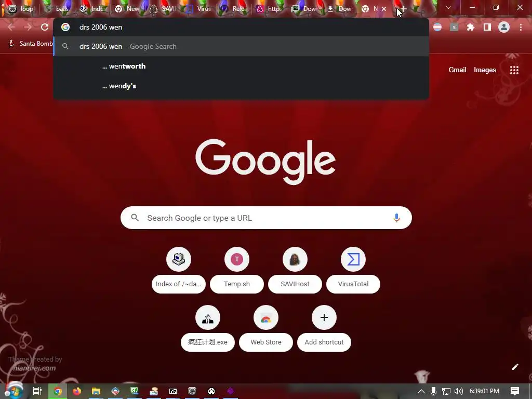The width and height of the screenshot is (532, 399).
Task: Open the Gmail link
Action: [457, 70]
